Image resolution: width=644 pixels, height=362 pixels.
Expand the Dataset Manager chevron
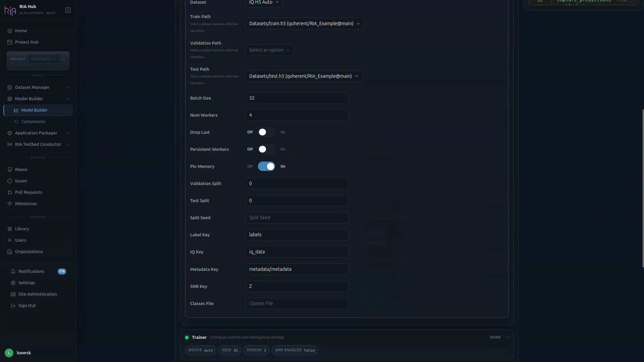coord(68,87)
